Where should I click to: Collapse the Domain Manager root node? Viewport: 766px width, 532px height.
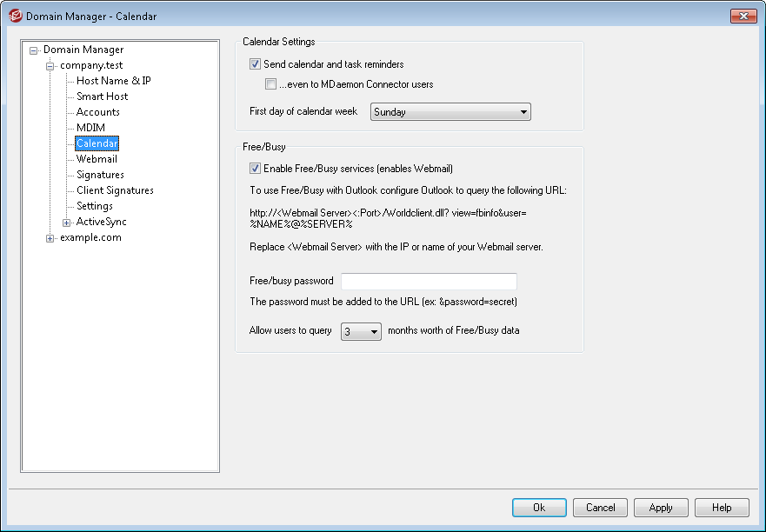tap(34, 50)
